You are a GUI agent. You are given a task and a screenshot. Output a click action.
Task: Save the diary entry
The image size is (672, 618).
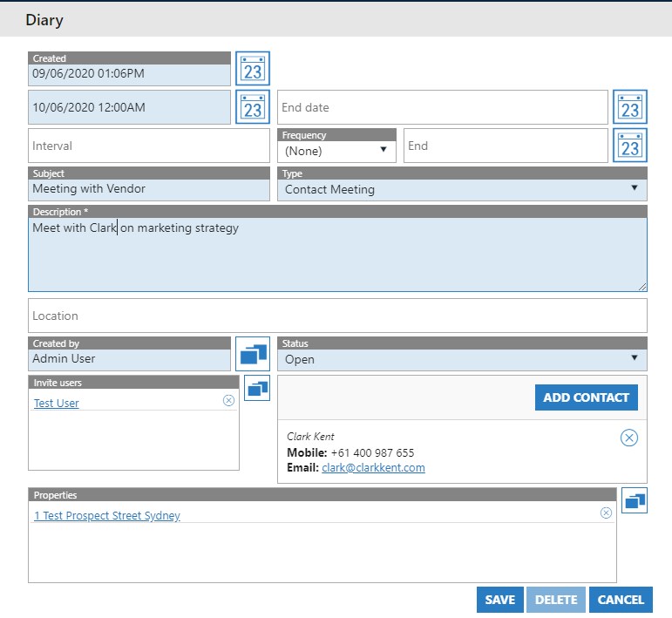click(499, 600)
